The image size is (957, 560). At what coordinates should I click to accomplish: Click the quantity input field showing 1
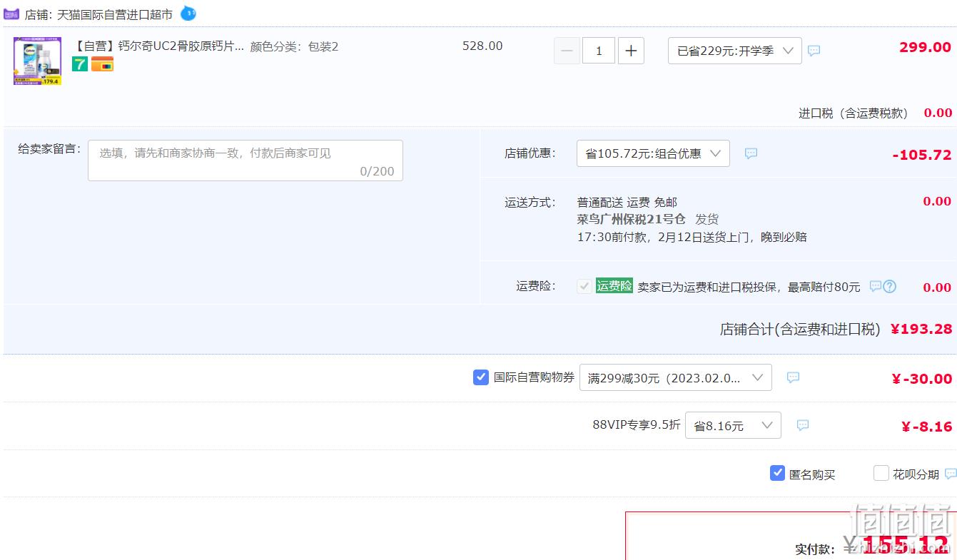pos(599,51)
